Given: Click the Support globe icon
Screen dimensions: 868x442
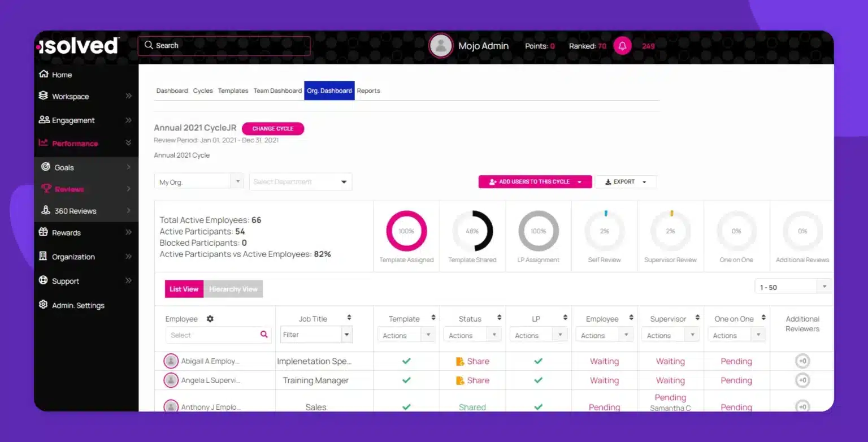Looking at the screenshot, I should 43,280.
